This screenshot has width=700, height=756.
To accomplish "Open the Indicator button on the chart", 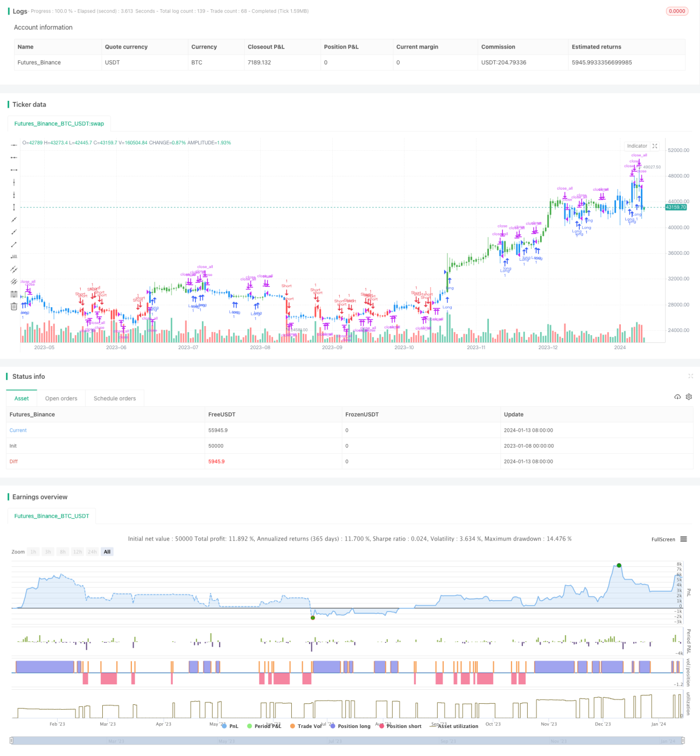I will coord(637,146).
